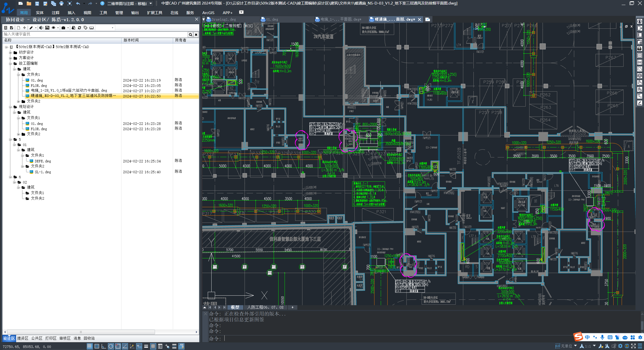Click the Print icon in quick access toolbar
644x350 pixels.
click(61, 4)
